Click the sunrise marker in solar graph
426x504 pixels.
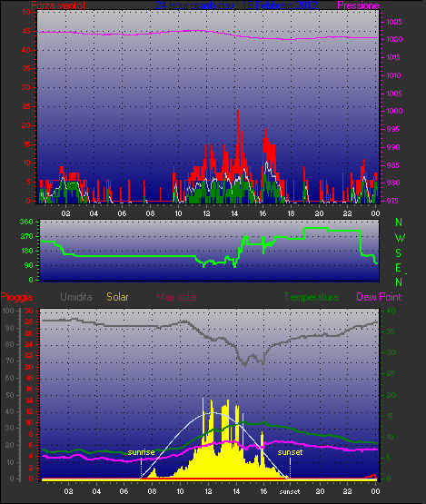point(141,452)
